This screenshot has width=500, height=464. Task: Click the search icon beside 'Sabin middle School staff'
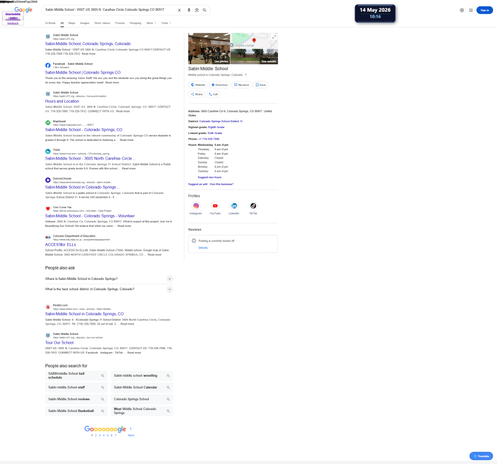103,387
